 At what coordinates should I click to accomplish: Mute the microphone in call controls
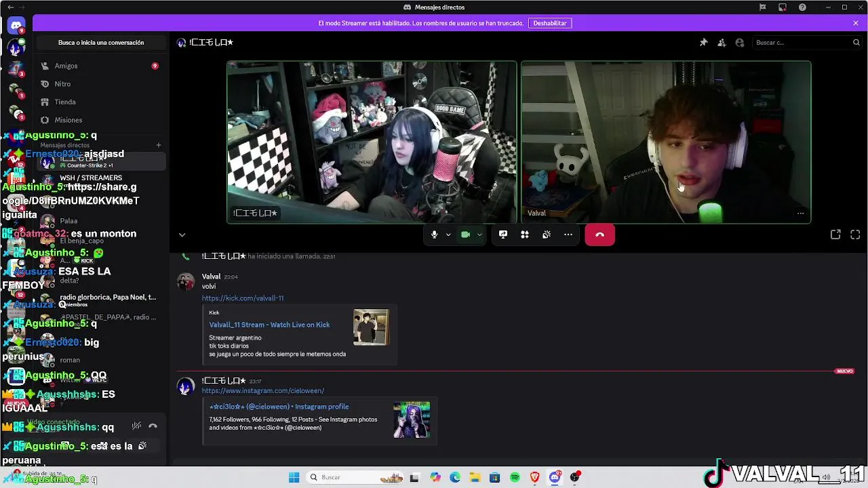434,235
